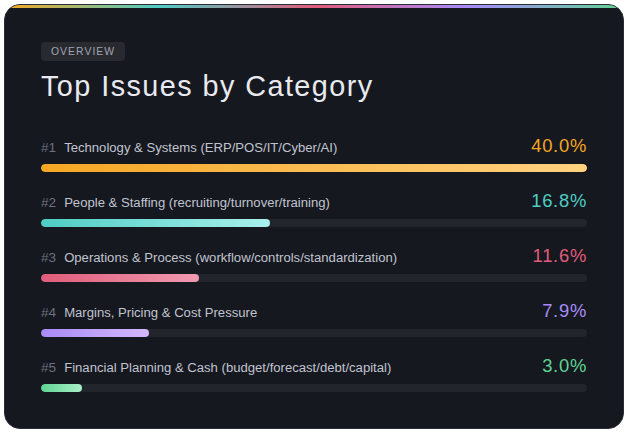The height and width of the screenshot is (432, 628).
Task: Click the 3.0% percentage value
Action: pyautogui.click(x=564, y=366)
